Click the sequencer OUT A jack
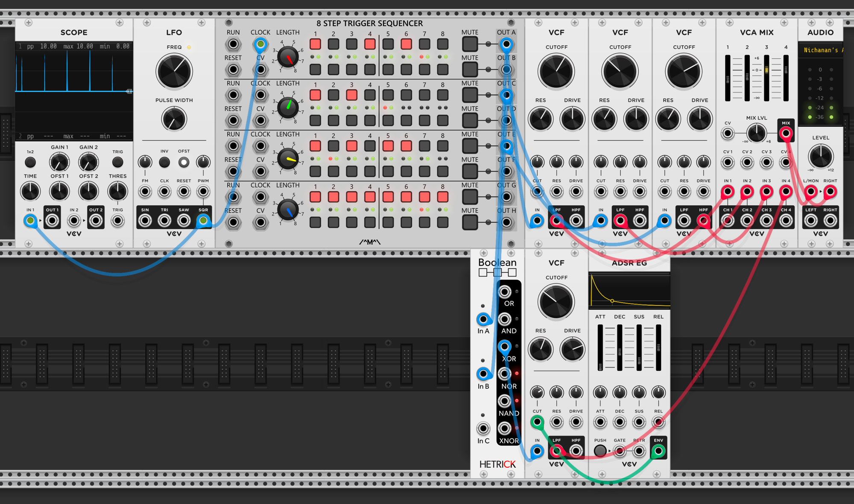Screen dimensions: 854x504 [x=506, y=44]
